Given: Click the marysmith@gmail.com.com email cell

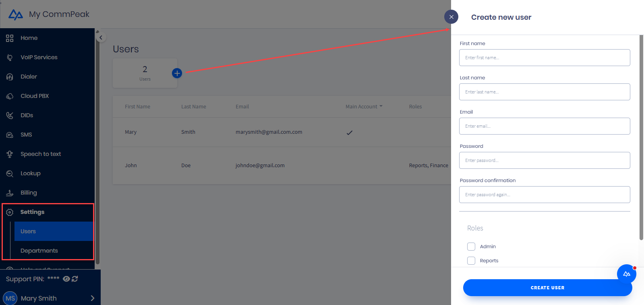Looking at the screenshot, I should pos(269,132).
